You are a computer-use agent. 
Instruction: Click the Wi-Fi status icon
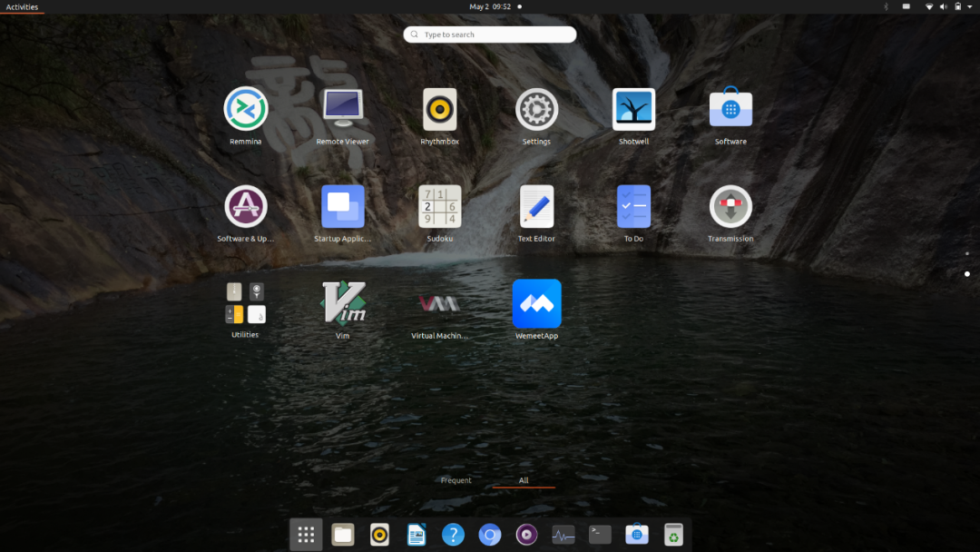click(x=929, y=7)
